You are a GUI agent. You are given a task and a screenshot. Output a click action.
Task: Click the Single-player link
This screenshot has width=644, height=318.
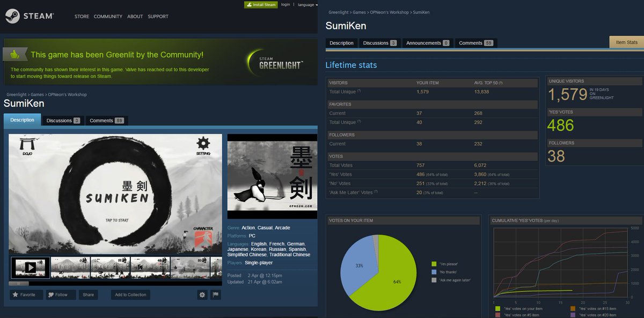pos(259,263)
